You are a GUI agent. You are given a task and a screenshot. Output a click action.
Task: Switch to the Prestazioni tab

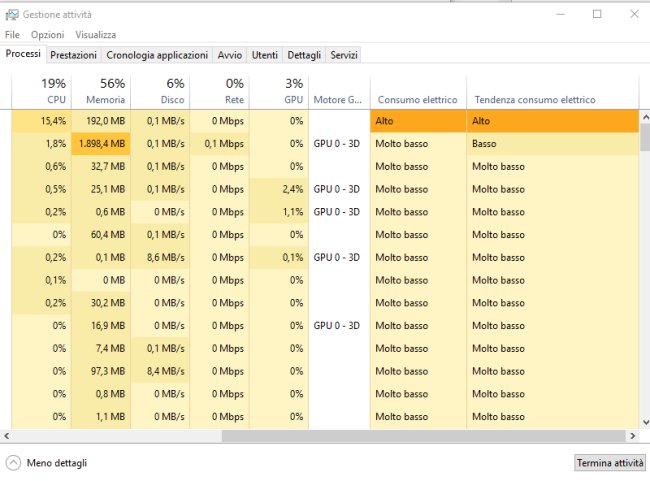(x=73, y=55)
